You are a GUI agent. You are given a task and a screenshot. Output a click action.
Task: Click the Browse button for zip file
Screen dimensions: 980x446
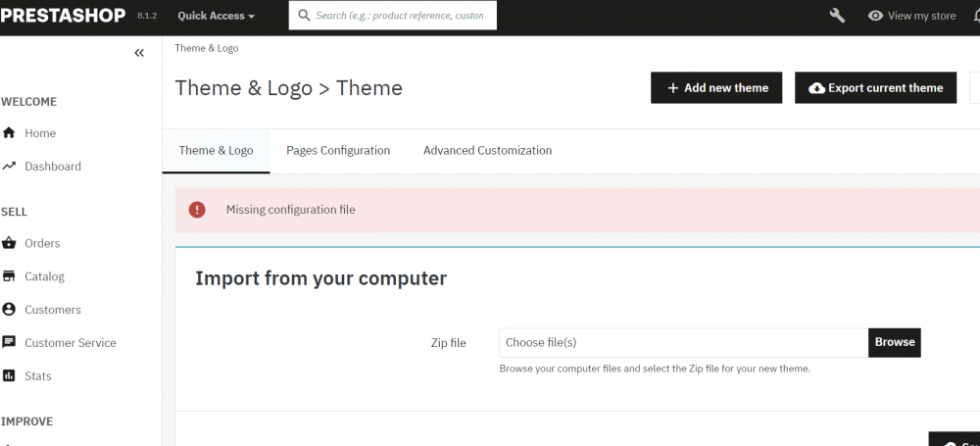895,342
